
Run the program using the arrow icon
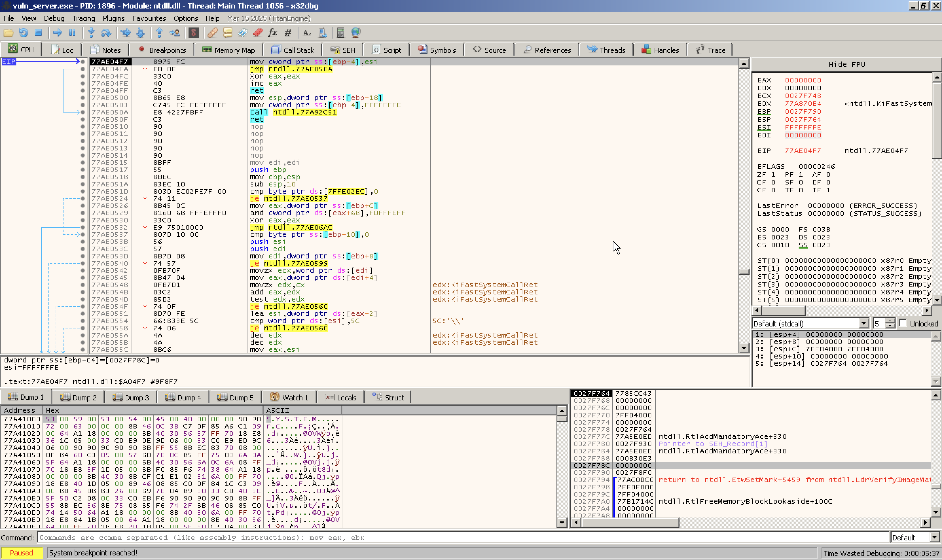point(57,33)
